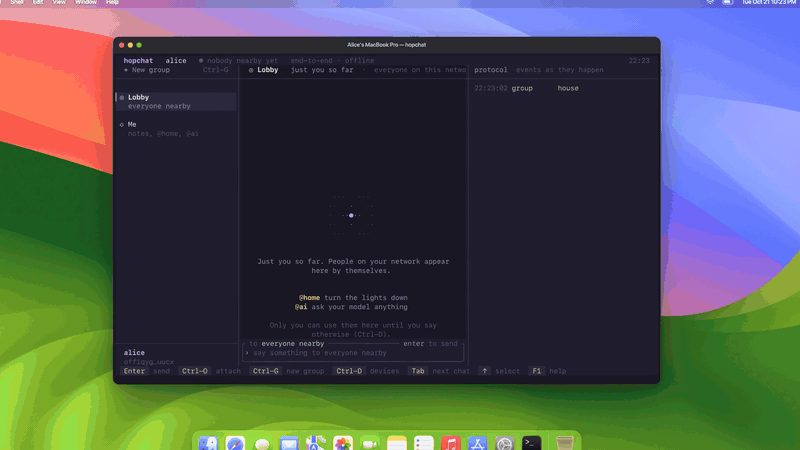This screenshot has width=800, height=450.
Task: Open Safari from the Dock
Action: tap(235, 443)
